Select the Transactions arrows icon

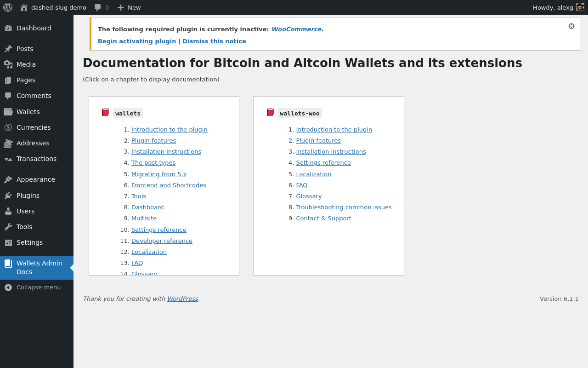point(8,159)
